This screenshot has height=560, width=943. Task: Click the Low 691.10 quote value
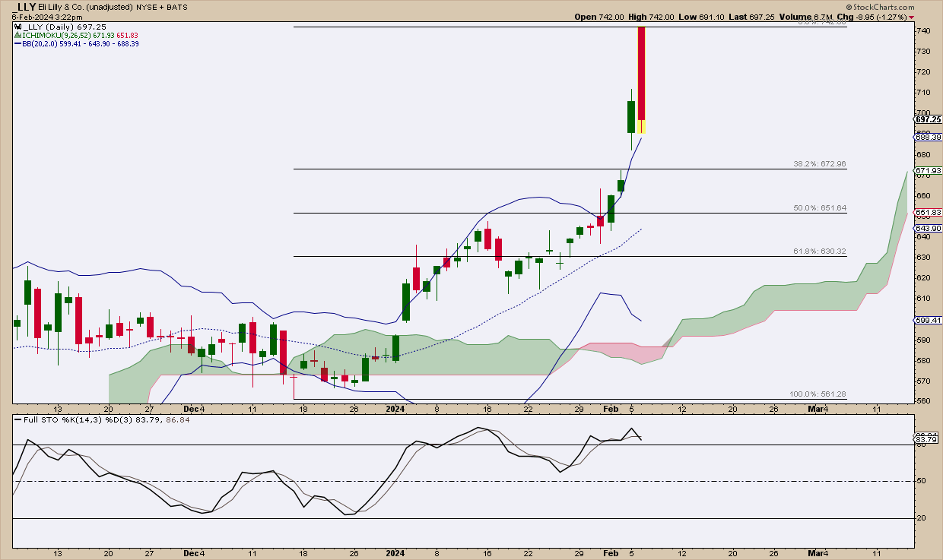tap(700, 17)
